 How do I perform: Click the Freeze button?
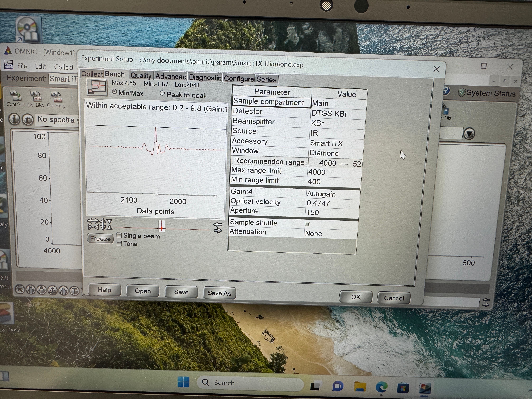[x=100, y=239]
